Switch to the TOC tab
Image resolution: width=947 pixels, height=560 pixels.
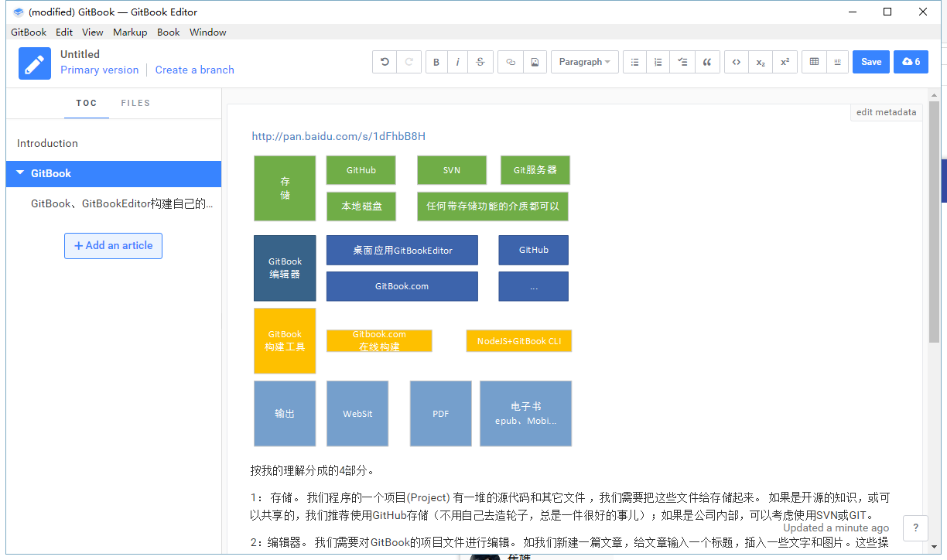click(x=87, y=103)
